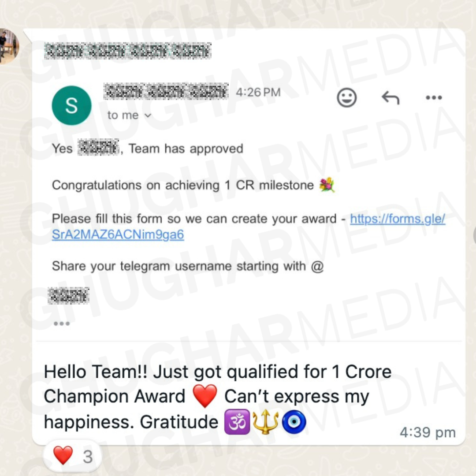
Task: Click the 4:39 pm message timestamp
Action: [428, 432]
